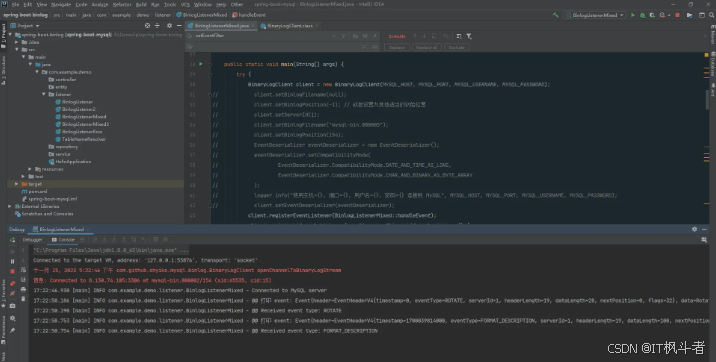Open the VCS menu
The height and width of the screenshot is (362, 716).
185,4
